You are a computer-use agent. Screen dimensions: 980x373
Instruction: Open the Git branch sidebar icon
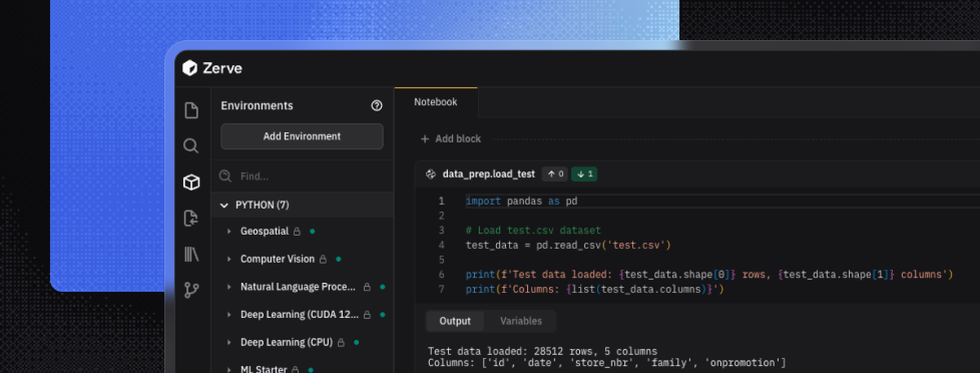tap(191, 290)
